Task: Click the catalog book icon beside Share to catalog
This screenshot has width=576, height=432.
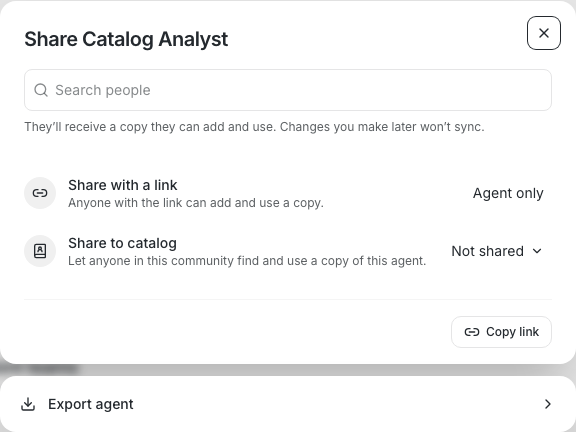Action: pos(40,251)
